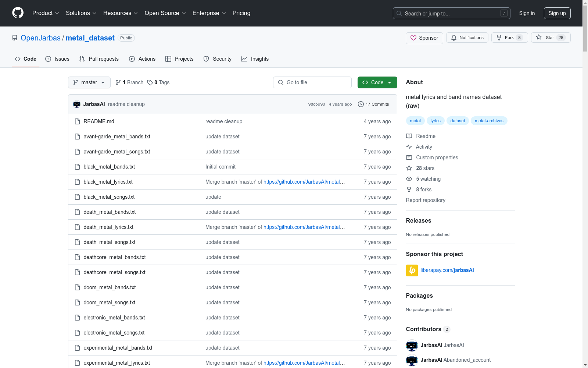Expand the Resources menu
588x368 pixels.
click(121, 13)
